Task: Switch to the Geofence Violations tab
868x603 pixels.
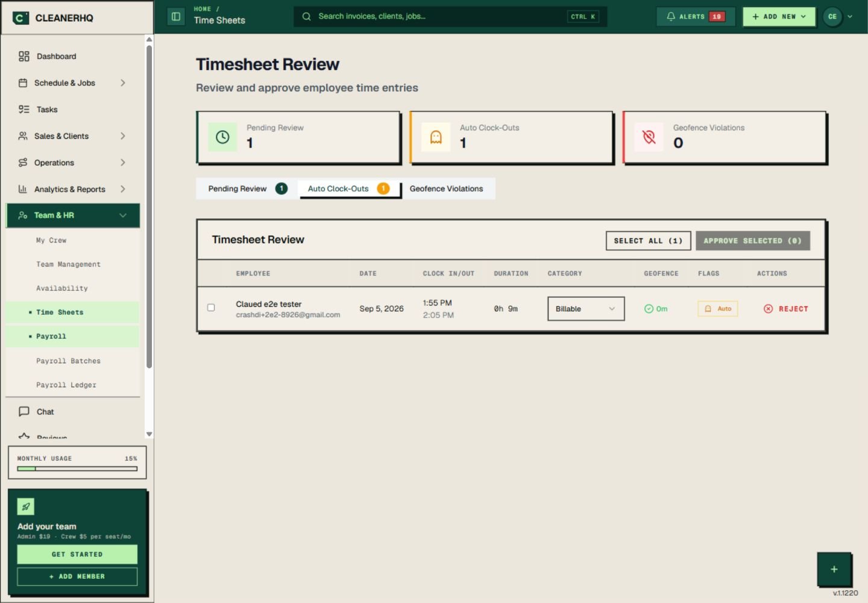Action: pyautogui.click(x=447, y=189)
